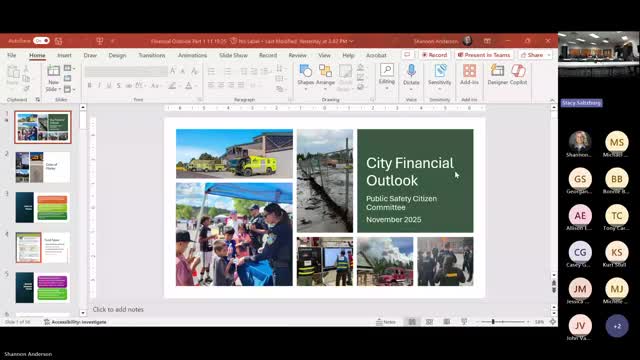Select slide 3 thumbnail
640x360 pixels.
tap(42, 207)
